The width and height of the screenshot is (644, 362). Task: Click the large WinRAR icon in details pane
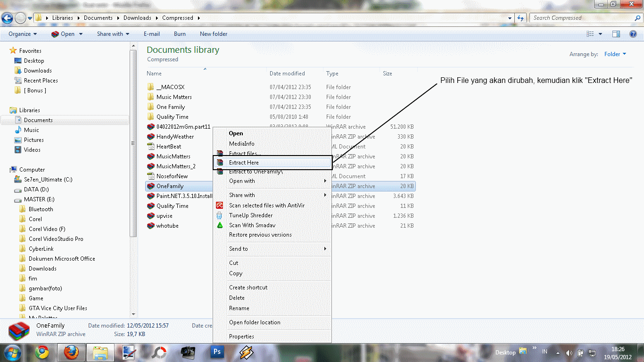point(19,331)
